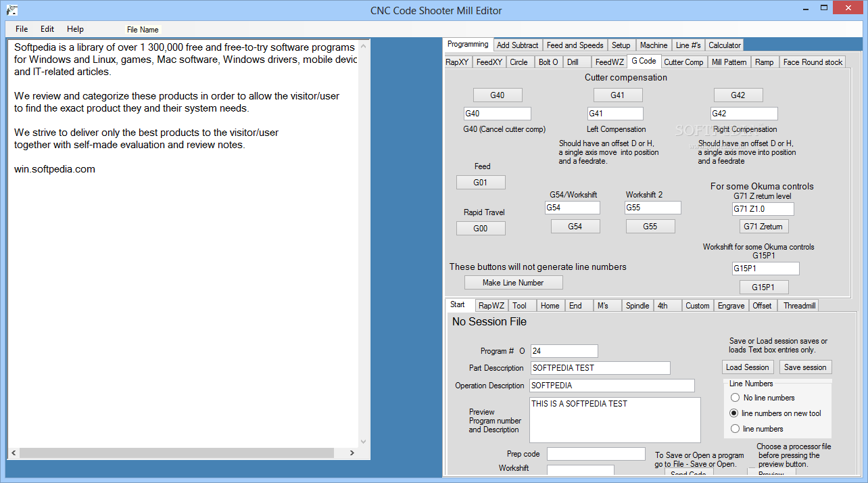Open the File menu

22,29
